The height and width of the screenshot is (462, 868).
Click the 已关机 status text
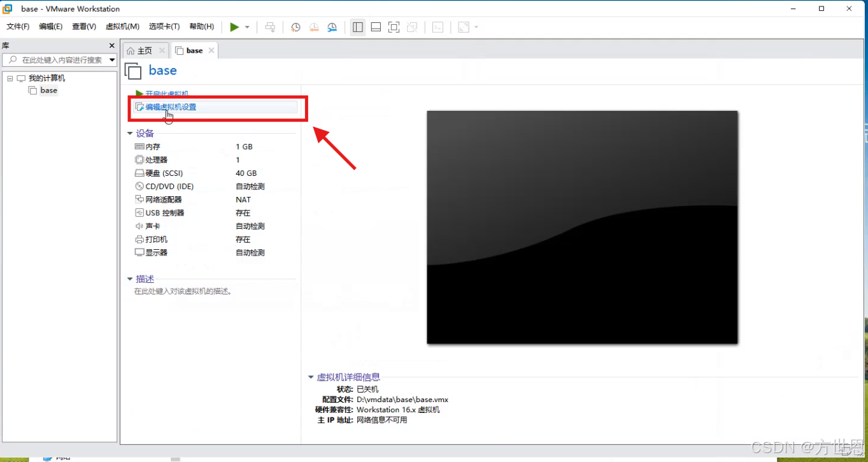(x=367, y=389)
